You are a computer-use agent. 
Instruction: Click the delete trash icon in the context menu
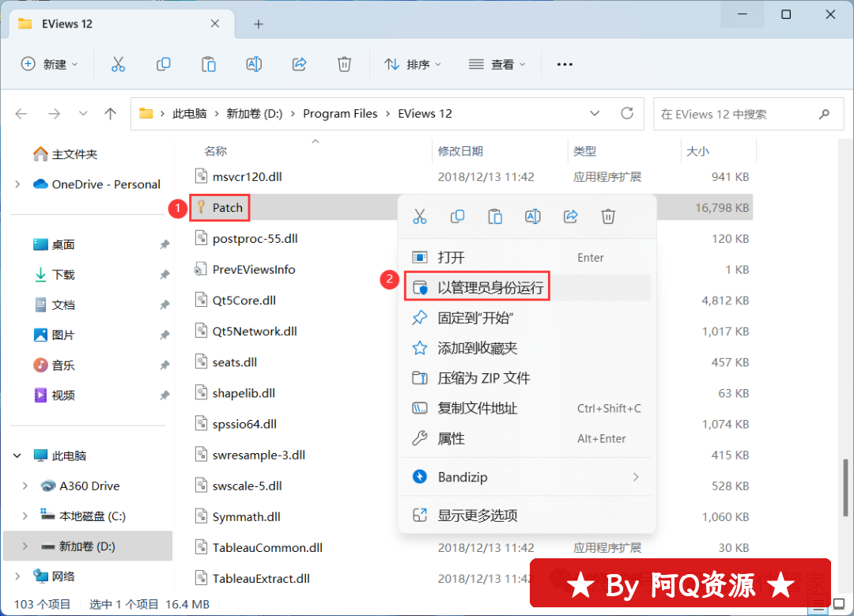tap(608, 217)
